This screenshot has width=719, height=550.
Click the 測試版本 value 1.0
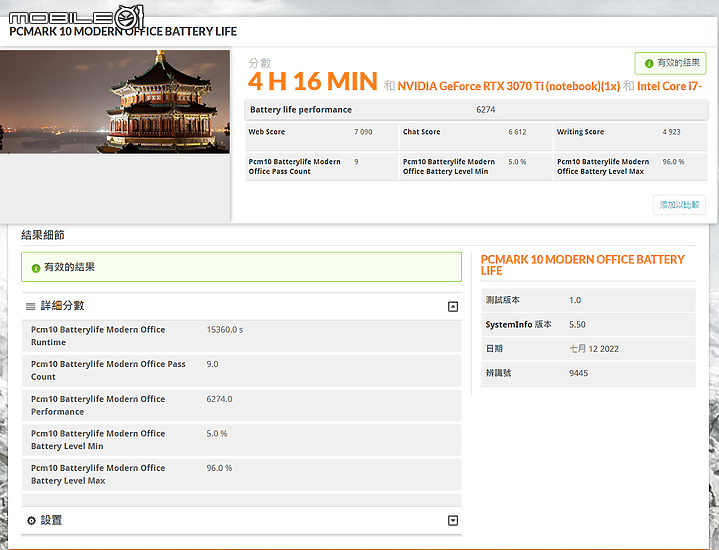(x=575, y=300)
